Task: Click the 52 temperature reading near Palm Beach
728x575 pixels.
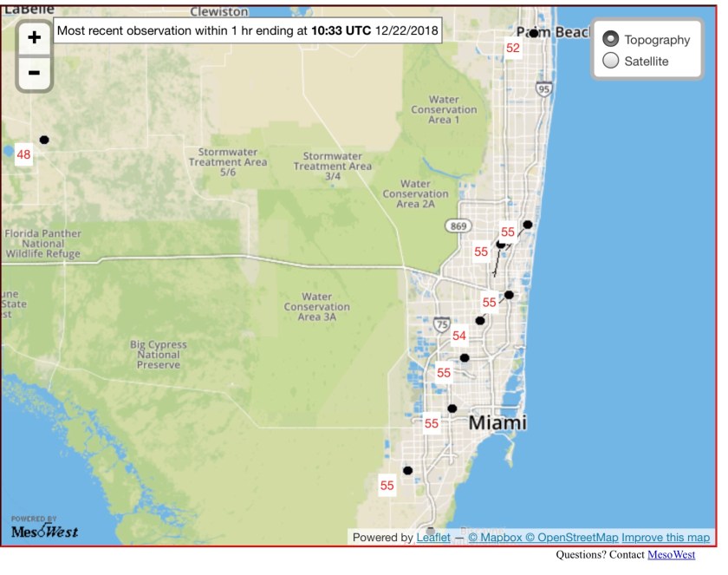Action: click(x=513, y=49)
